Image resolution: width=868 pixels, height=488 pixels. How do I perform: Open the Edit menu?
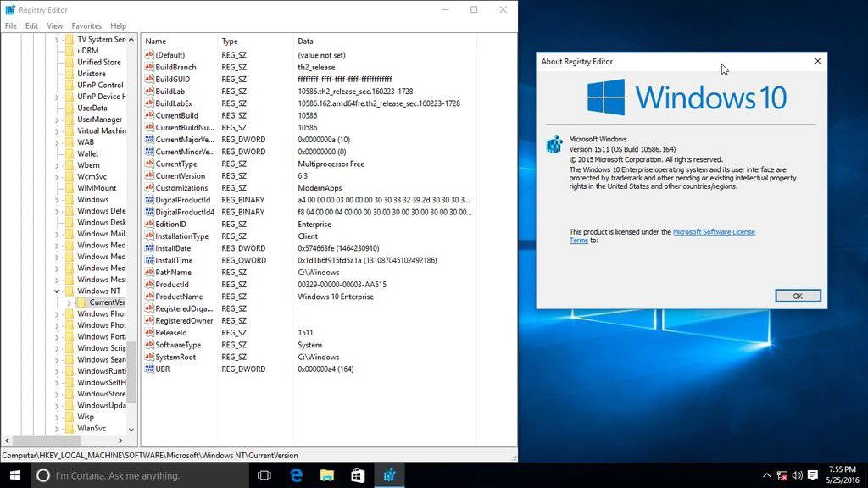tap(31, 25)
